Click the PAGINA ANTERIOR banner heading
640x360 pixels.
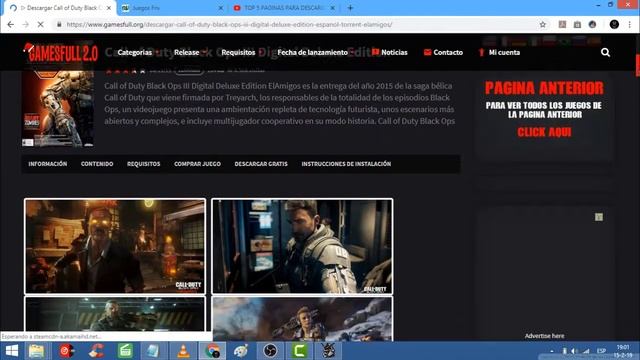coord(544,88)
